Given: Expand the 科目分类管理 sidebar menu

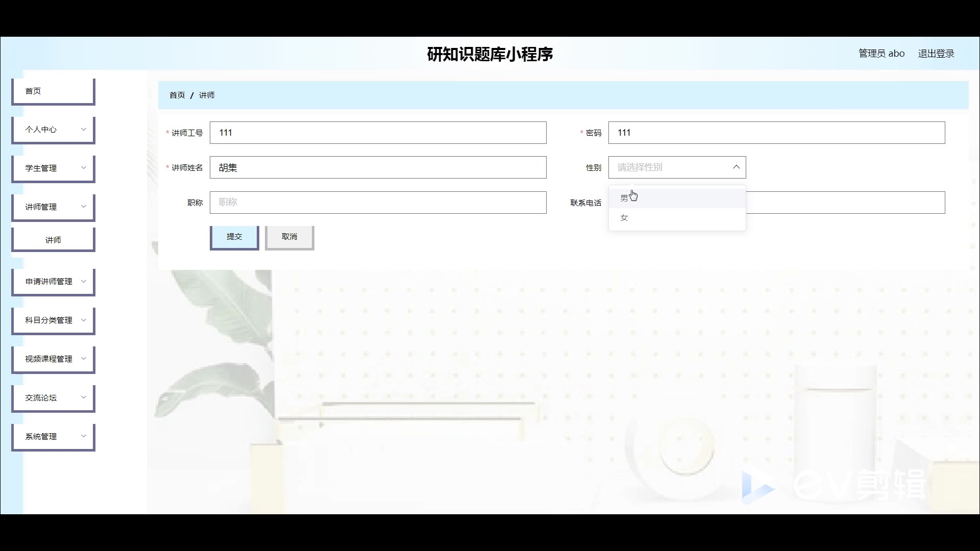Looking at the screenshot, I should coord(53,320).
